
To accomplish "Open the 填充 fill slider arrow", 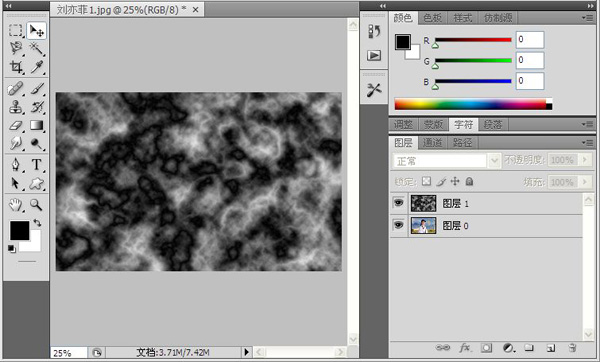I will tap(585, 182).
